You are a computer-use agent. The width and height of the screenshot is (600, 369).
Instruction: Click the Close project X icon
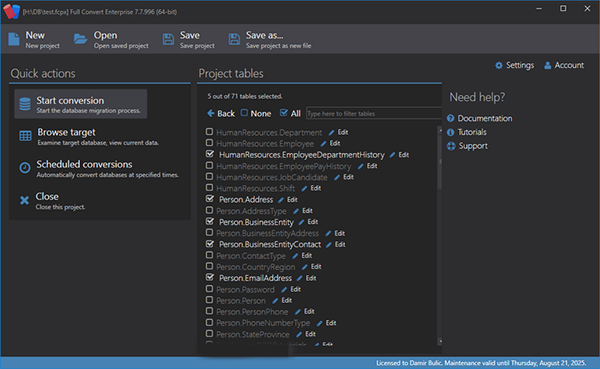[24, 200]
